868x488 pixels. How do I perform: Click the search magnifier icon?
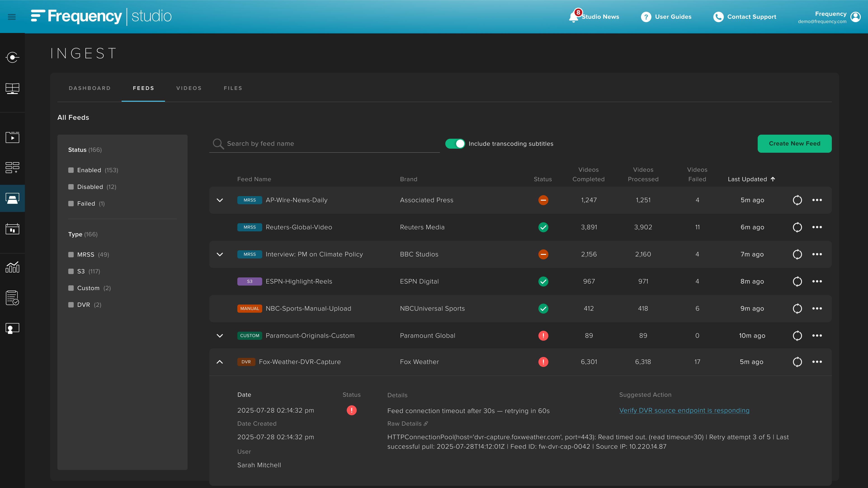tap(218, 144)
